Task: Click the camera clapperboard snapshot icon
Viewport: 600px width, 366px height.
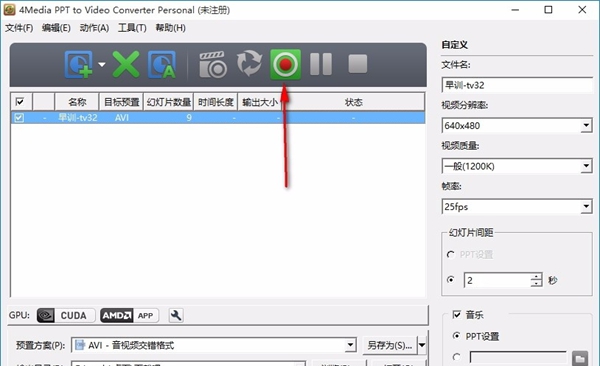Action: point(213,64)
